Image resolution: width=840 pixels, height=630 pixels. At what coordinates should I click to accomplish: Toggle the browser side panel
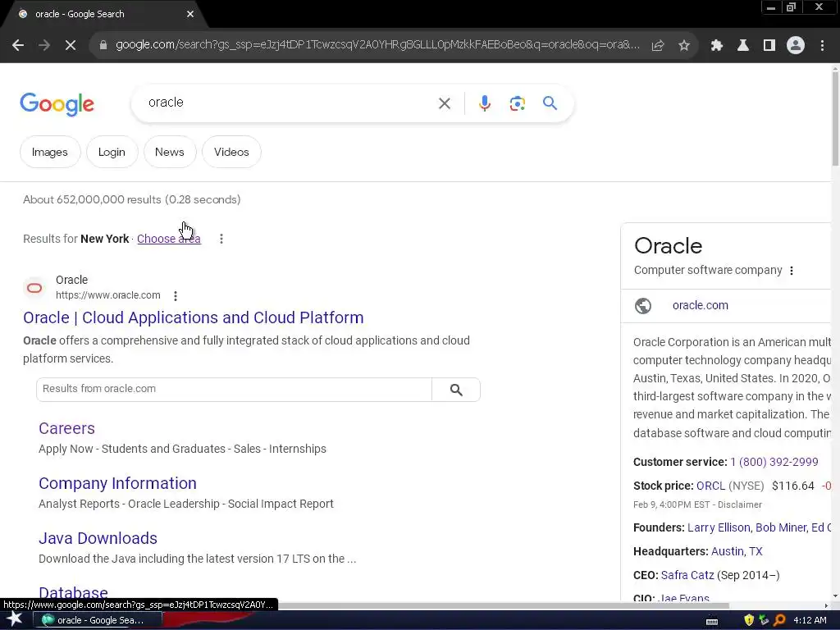[x=769, y=46]
